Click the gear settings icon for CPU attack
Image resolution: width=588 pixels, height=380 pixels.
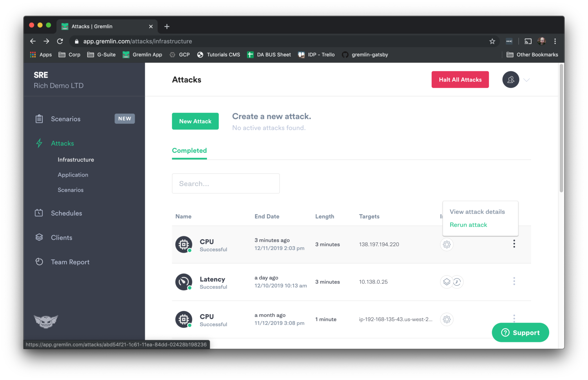point(447,244)
